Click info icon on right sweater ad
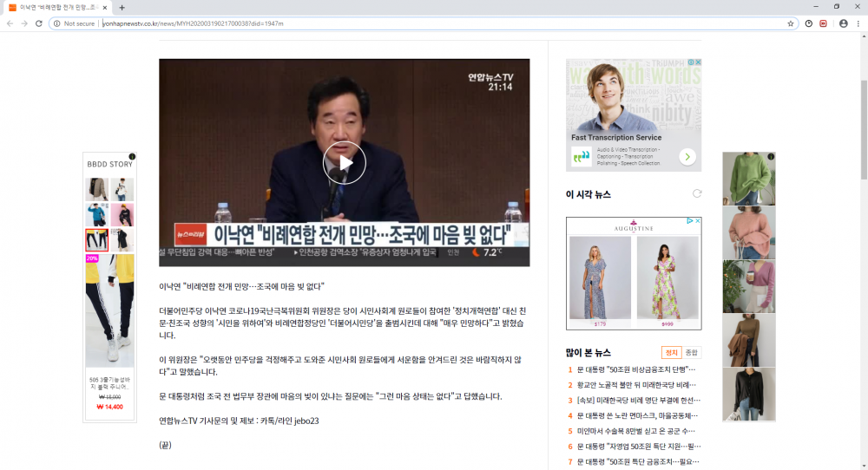The width and height of the screenshot is (868, 470). [771, 157]
